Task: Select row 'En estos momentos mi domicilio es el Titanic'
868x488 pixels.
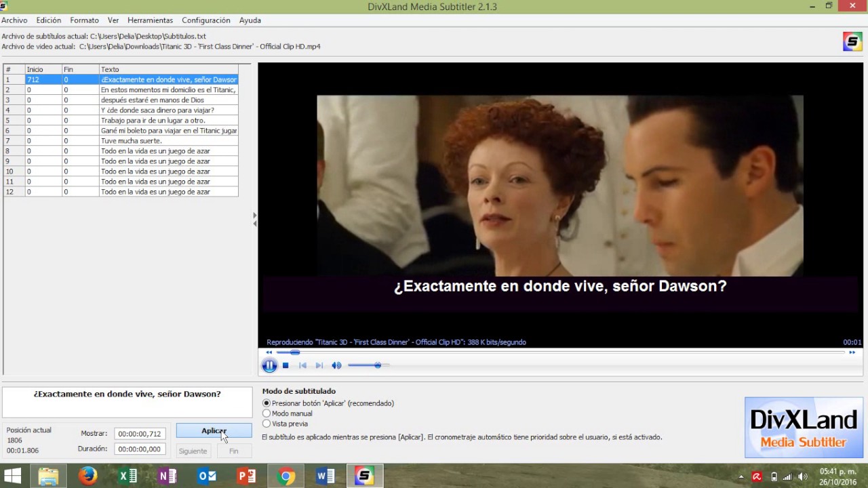Action: coord(121,89)
